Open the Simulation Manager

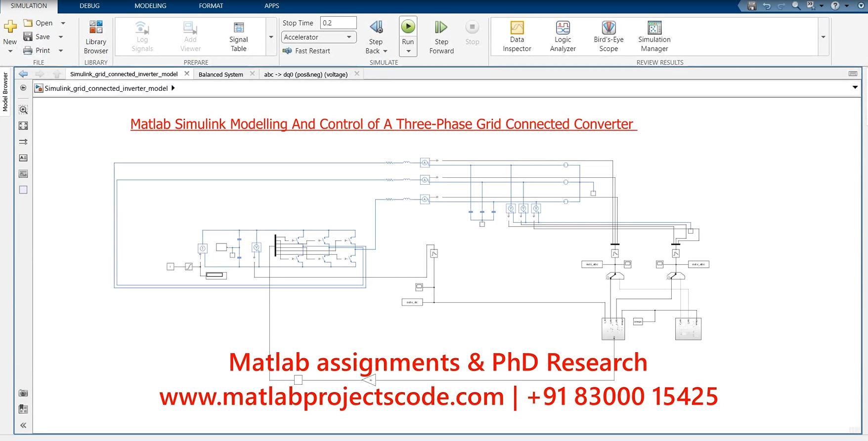(x=654, y=37)
